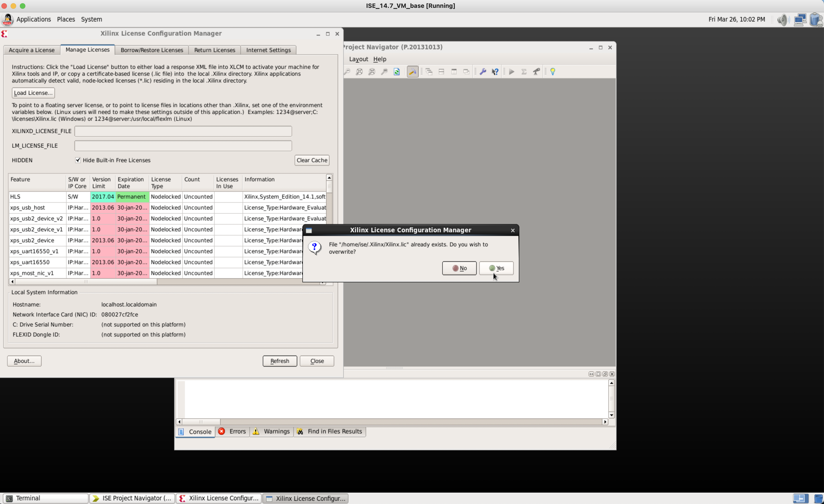Viewport: 824px width, 504px height.
Task: Click the cascade windows toolbar icon
Action: [429, 71]
